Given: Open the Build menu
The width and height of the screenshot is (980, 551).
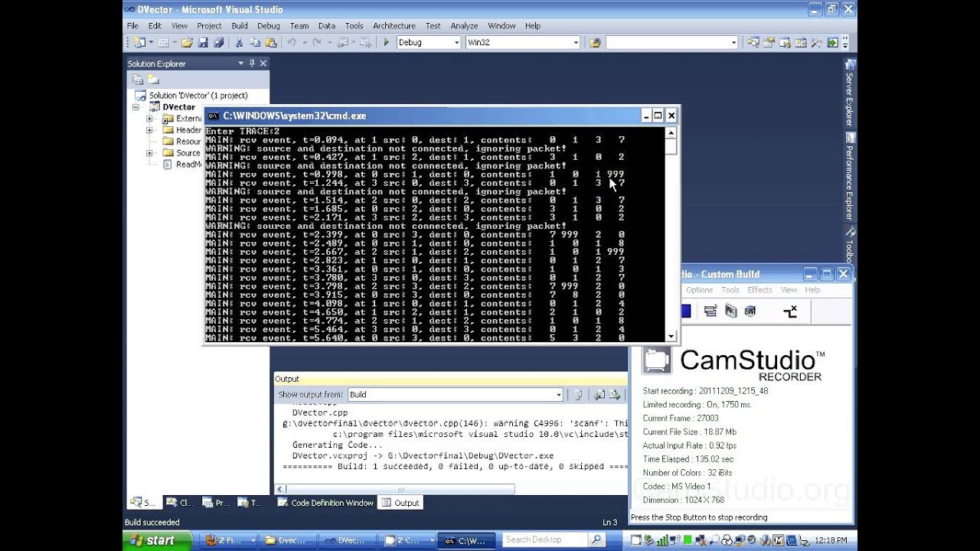Looking at the screenshot, I should (240, 26).
